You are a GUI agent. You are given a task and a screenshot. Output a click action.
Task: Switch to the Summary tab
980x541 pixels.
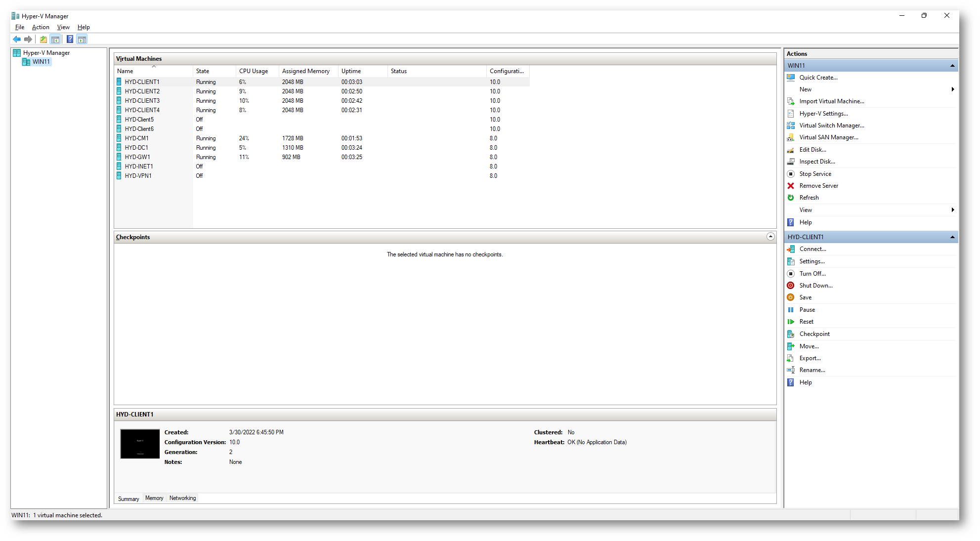click(128, 499)
